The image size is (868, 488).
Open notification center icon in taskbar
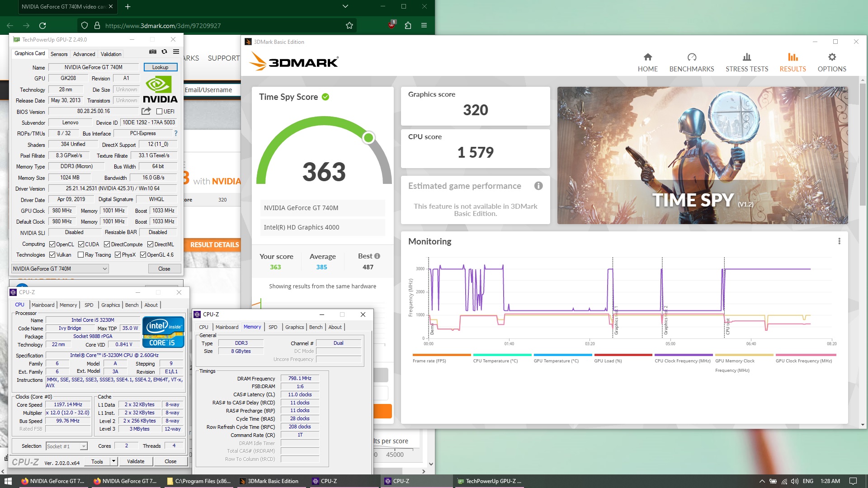point(853,481)
